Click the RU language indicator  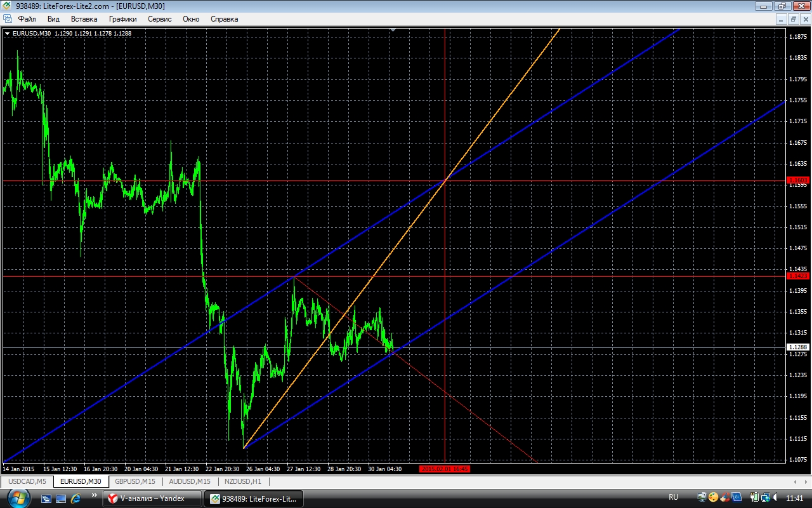click(674, 497)
